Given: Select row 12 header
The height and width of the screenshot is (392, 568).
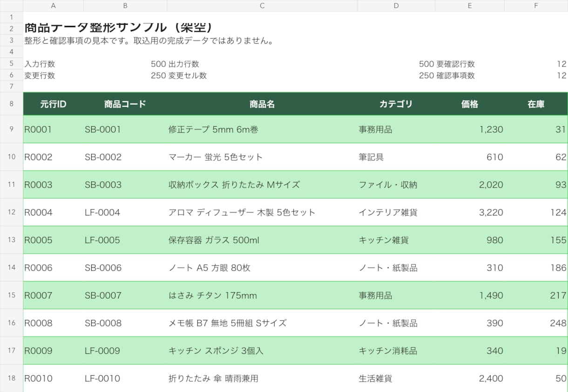Looking at the screenshot, I should tap(12, 212).
